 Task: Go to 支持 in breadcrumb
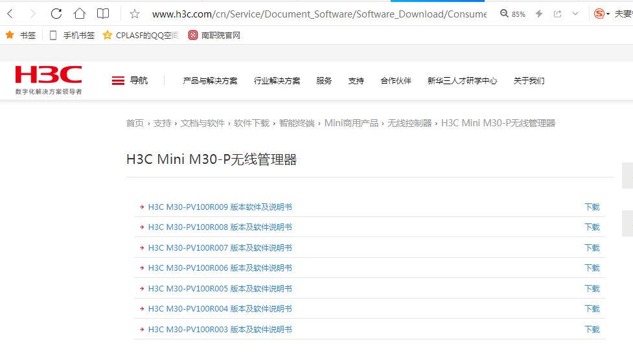point(162,123)
